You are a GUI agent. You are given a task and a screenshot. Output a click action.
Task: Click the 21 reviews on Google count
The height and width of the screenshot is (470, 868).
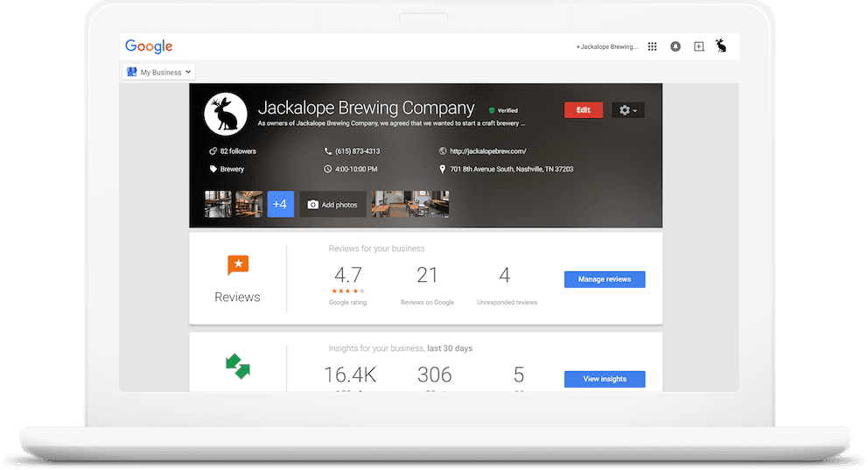pos(427,275)
